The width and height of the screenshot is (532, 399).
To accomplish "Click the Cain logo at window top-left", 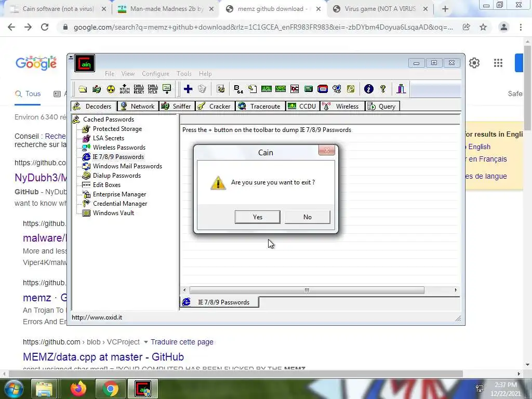I will pos(85,63).
